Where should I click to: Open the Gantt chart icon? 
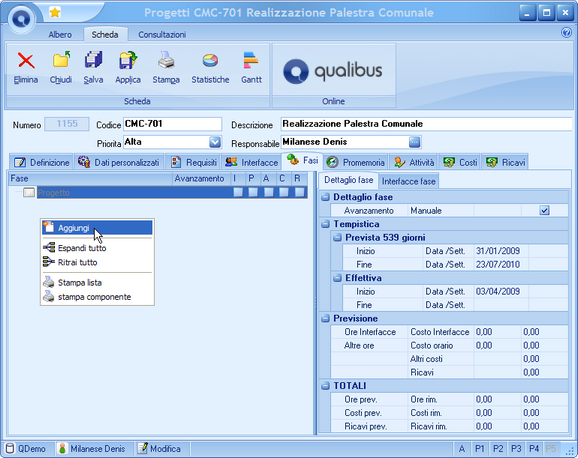251,60
